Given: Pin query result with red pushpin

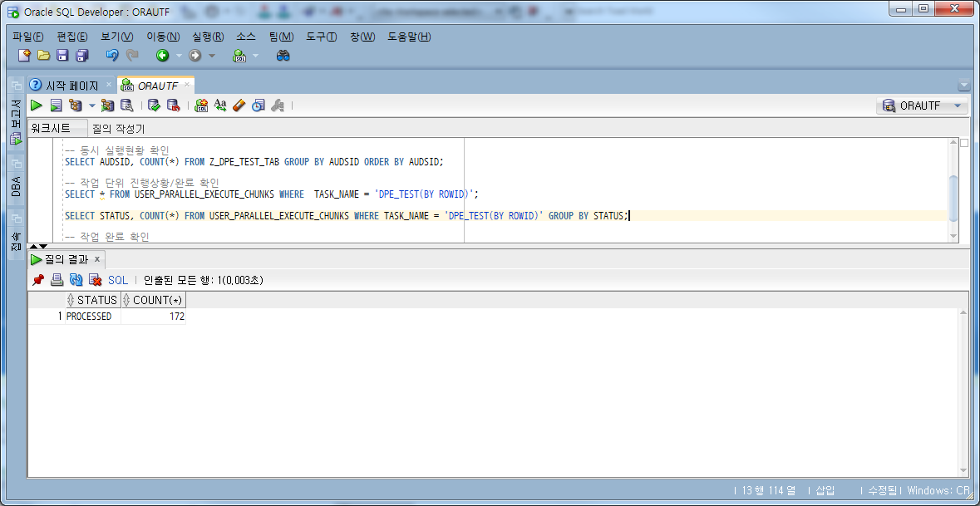Looking at the screenshot, I should (x=37, y=280).
